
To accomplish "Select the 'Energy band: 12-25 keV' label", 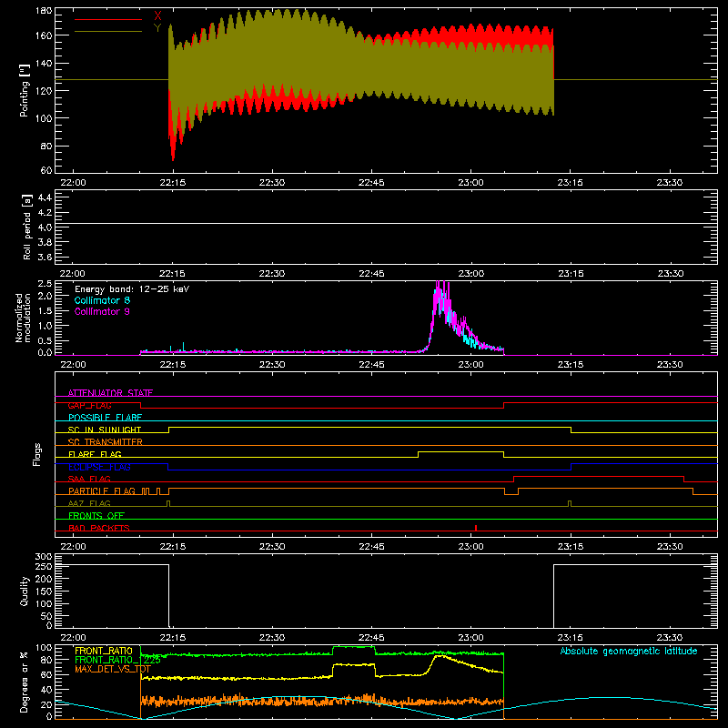I will pos(132,289).
